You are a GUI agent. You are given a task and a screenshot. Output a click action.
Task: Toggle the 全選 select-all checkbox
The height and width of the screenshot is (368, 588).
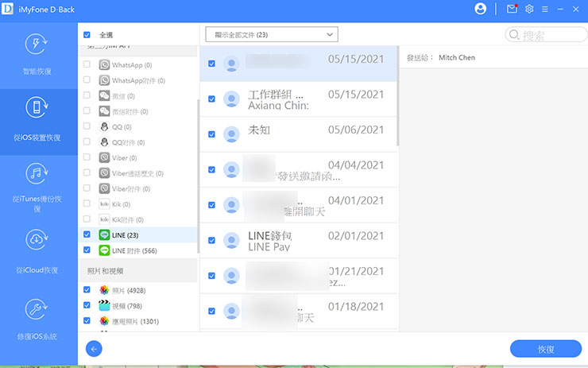87,35
